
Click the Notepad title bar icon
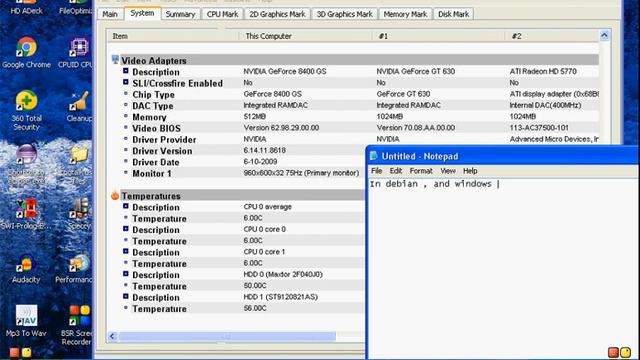click(373, 156)
